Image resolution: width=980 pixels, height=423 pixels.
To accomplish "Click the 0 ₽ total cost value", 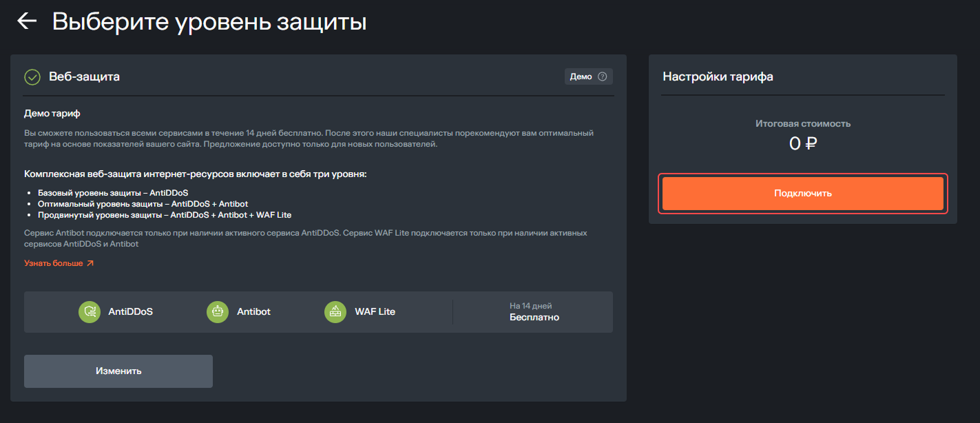I will (802, 144).
